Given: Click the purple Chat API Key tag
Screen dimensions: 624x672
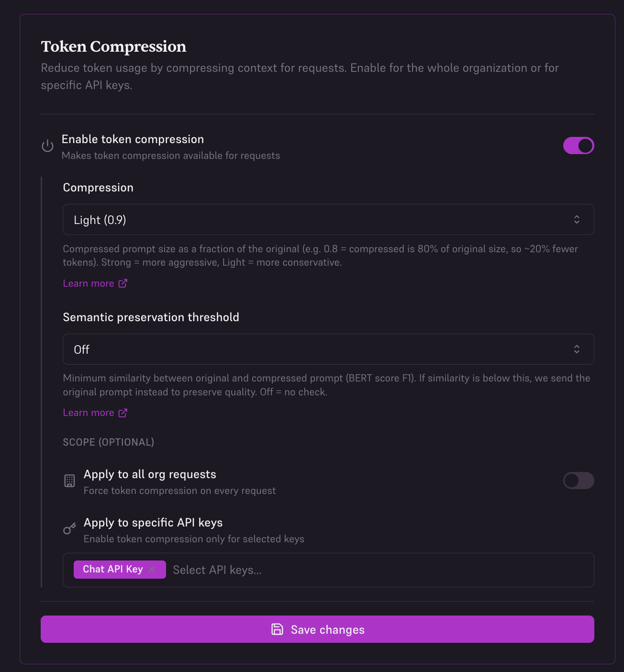Looking at the screenshot, I should (112, 569).
